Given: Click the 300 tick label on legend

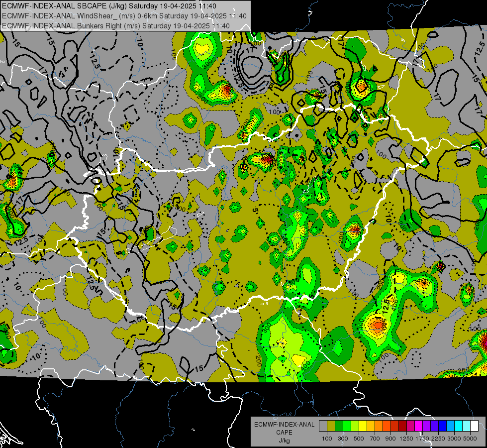Looking at the screenshot, I should click(x=343, y=439).
